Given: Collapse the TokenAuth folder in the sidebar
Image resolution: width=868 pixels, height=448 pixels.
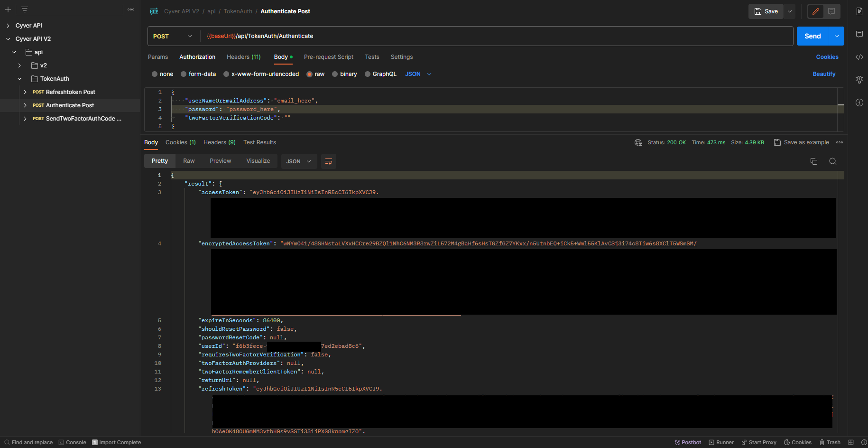Looking at the screenshot, I should [19, 78].
